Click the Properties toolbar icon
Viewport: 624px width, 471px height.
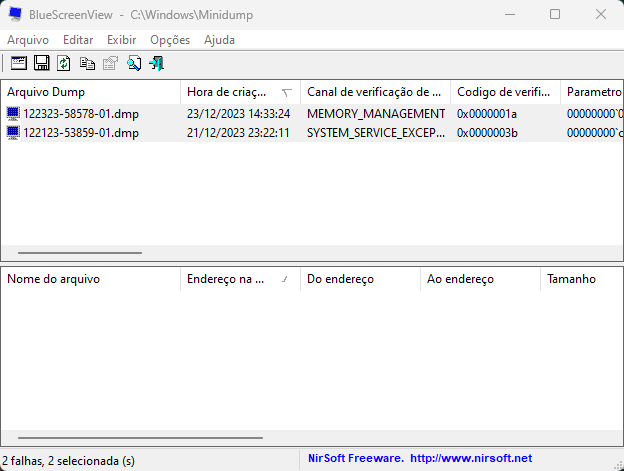110,63
